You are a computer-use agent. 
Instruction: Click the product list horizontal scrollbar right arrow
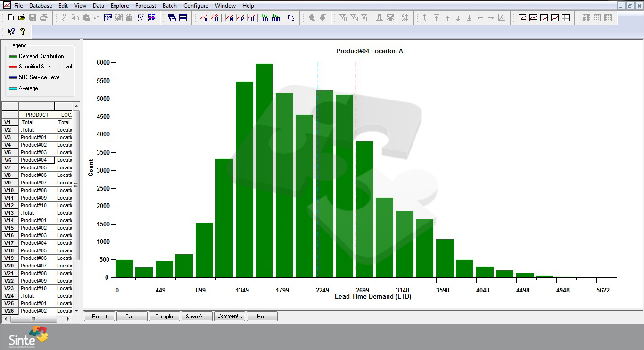(68, 319)
